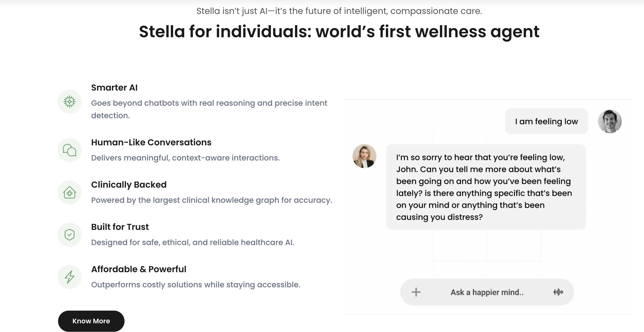The width and height of the screenshot is (644, 332).
Task: Click the Smarter AI chip icon
Action: (x=70, y=102)
